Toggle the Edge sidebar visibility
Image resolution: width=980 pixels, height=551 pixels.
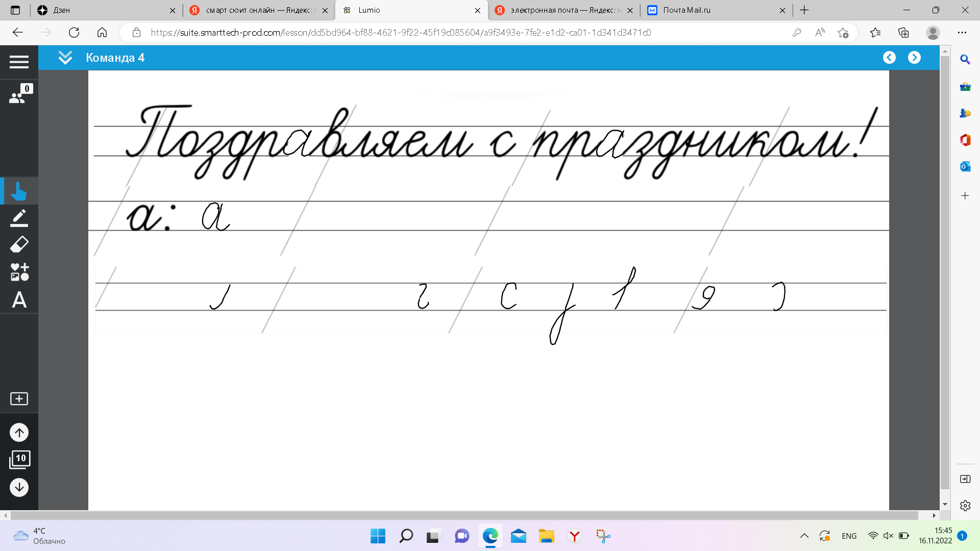(965, 479)
